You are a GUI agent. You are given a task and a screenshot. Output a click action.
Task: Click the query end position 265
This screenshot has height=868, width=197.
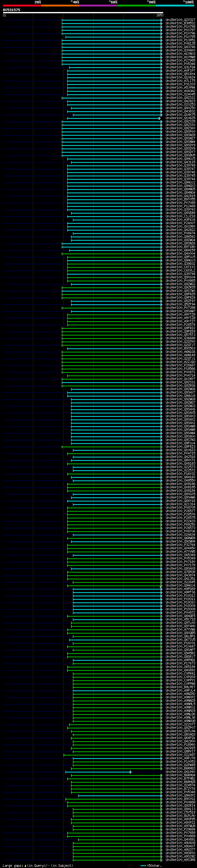tap(159, 15)
